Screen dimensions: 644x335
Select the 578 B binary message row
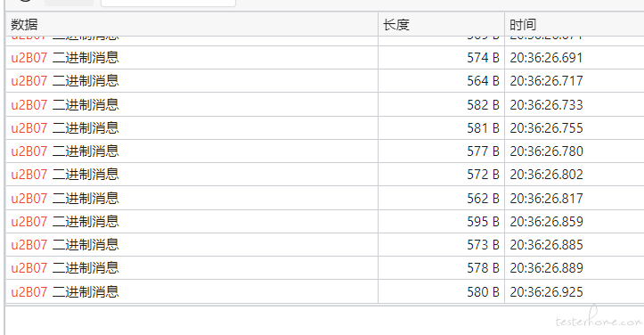(325, 268)
